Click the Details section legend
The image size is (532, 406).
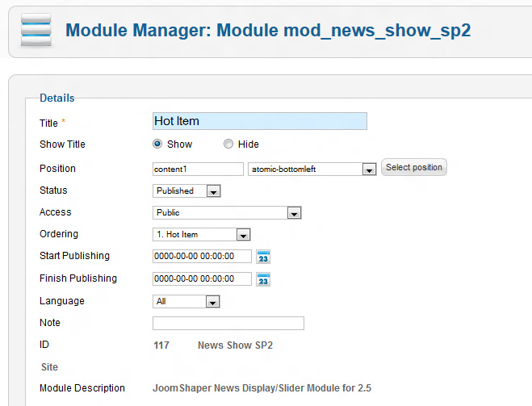tap(57, 98)
